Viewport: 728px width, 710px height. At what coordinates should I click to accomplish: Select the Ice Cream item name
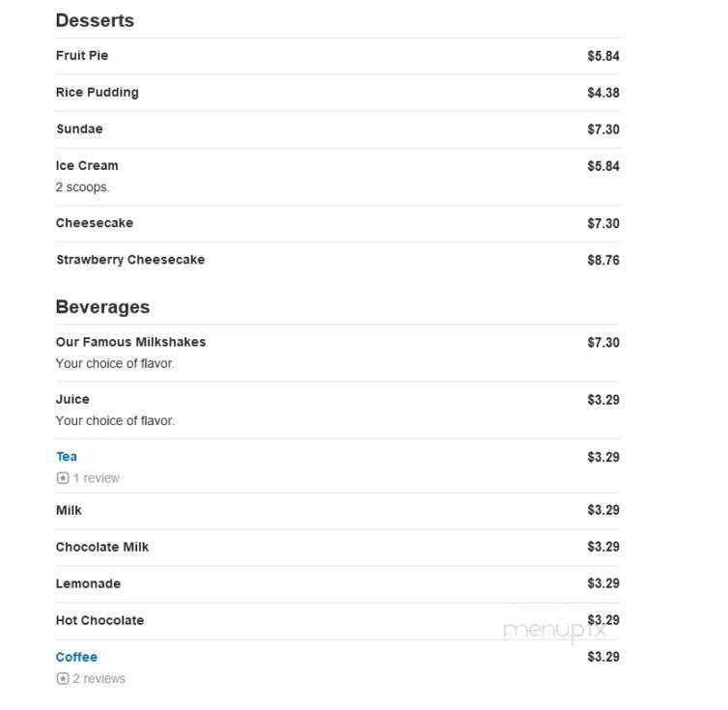tap(87, 165)
